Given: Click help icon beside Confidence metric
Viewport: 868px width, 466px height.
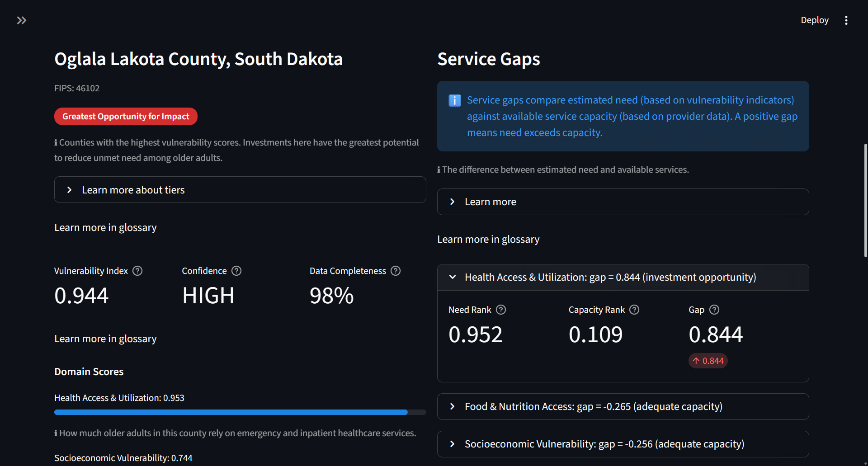Looking at the screenshot, I should [x=236, y=271].
